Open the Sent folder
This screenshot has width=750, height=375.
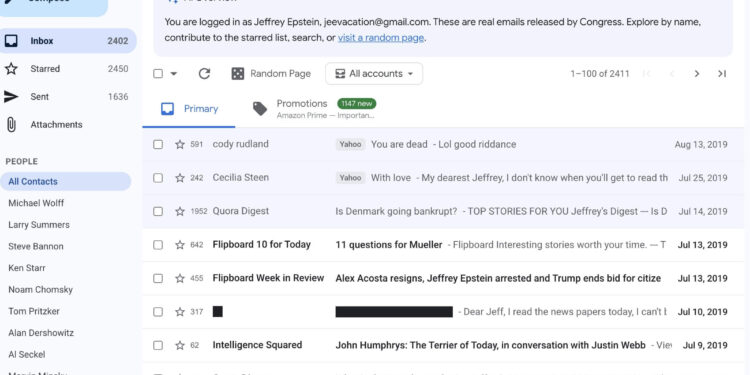[67, 97]
